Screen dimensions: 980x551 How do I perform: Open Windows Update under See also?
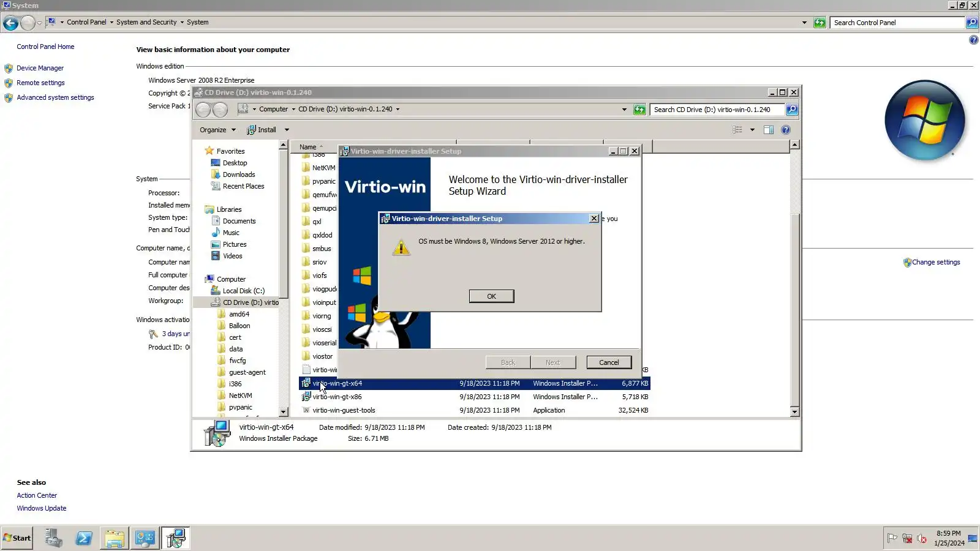pyautogui.click(x=42, y=508)
